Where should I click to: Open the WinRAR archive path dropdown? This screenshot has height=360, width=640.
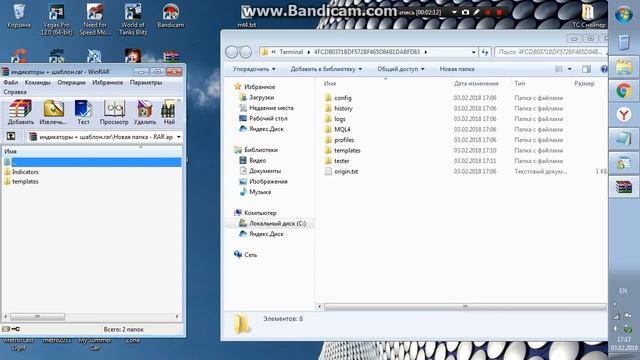click(178, 137)
